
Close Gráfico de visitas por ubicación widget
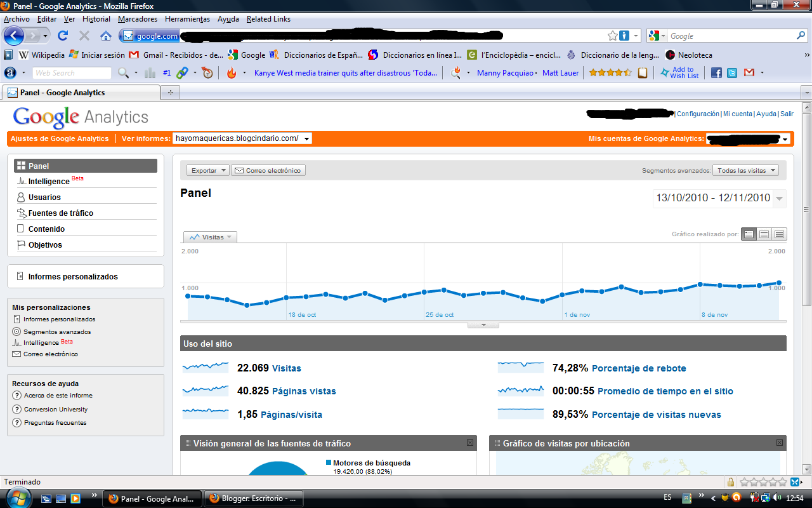[780, 443]
